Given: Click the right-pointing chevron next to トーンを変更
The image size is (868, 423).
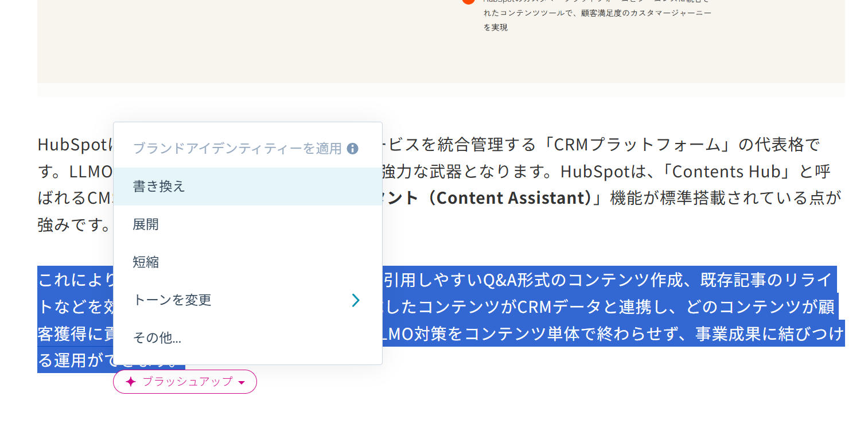Looking at the screenshot, I should click(x=356, y=300).
